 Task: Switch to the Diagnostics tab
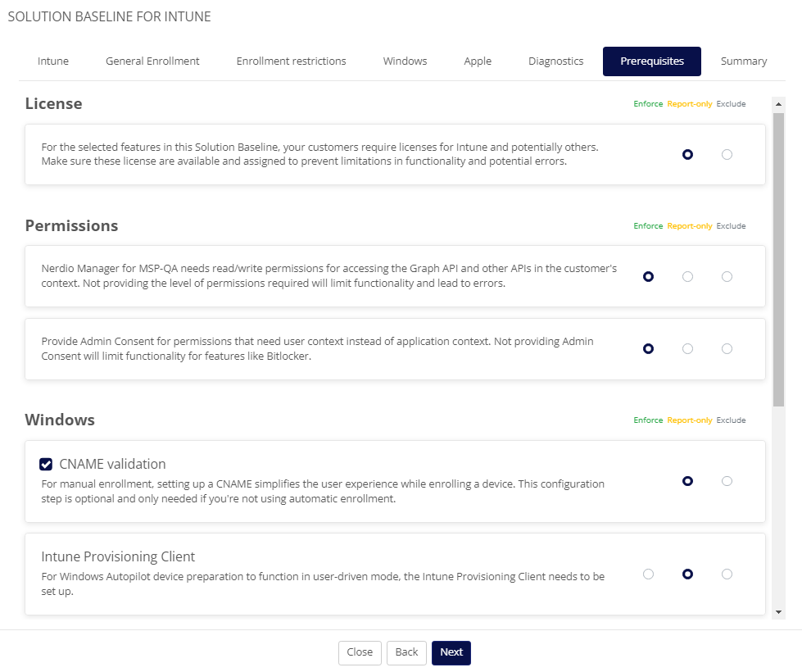pyautogui.click(x=555, y=61)
